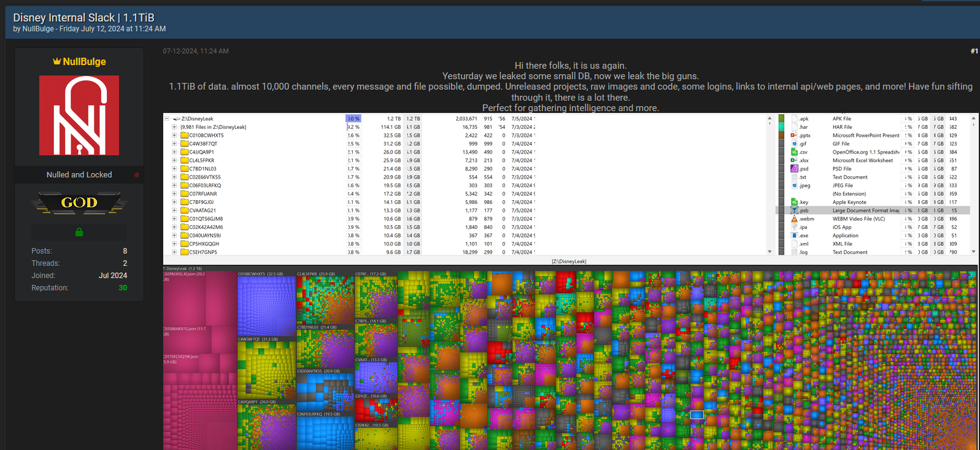Click the .csv spreadsheet file icon
This screenshot has height=450, width=980.
click(794, 152)
